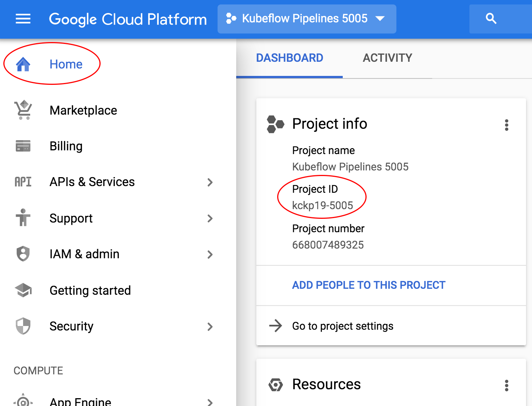Viewport: 532px width, 406px height.
Task: Click Add People to This Project
Action: [x=368, y=285]
